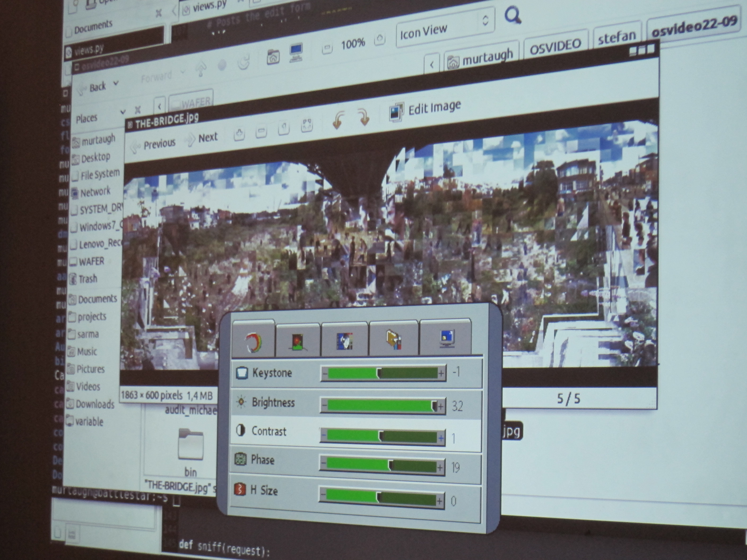Select Lenovo_Rec drive in sidebar
The height and width of the screenshot is (560, 747).
pyautogui.click(x=95, y=244)
